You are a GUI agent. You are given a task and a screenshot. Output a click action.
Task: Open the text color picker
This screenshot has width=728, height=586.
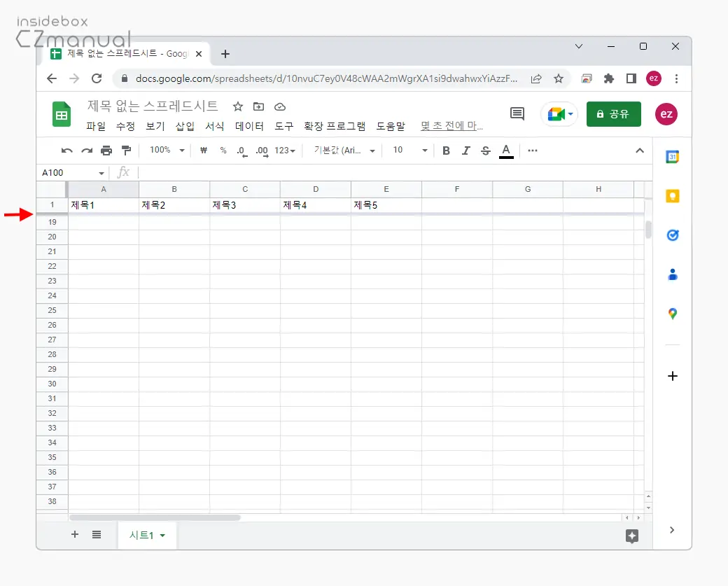pos(506,150)
